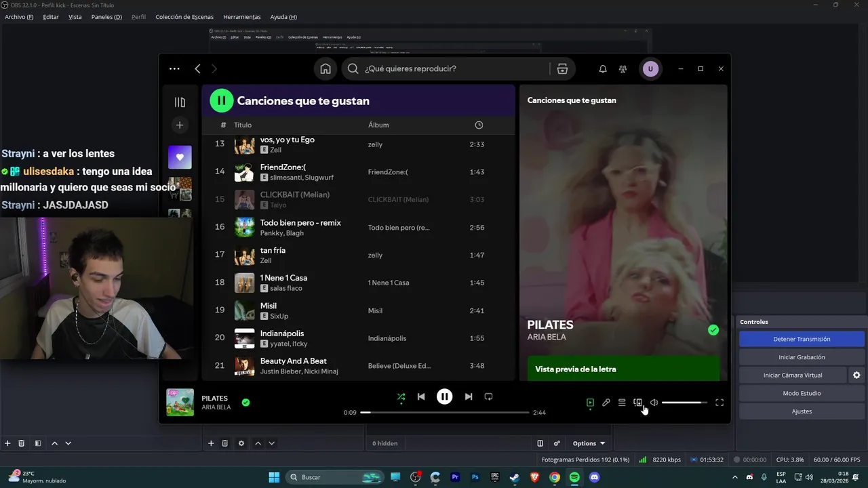Open Spotify notifications bell
868x488 pixels.
pos(603,68)
